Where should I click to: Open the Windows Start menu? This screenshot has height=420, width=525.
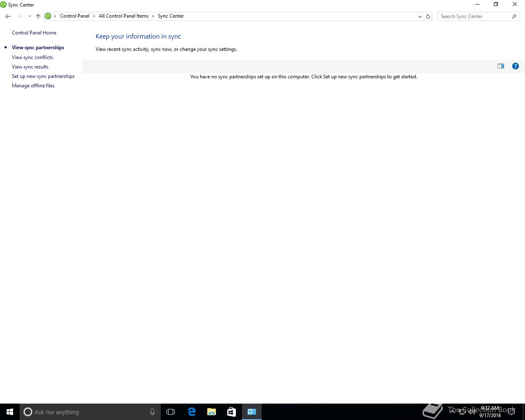(10, 412)
